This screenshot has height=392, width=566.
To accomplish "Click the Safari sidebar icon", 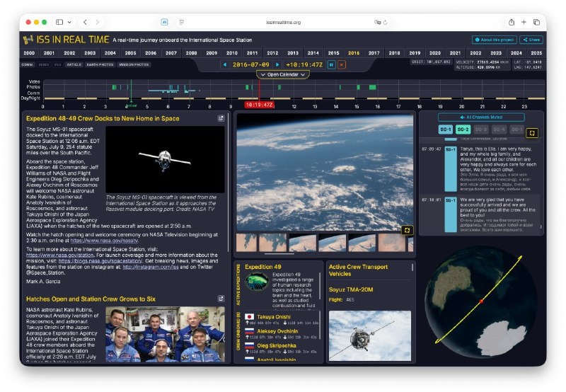I will 59,22.
